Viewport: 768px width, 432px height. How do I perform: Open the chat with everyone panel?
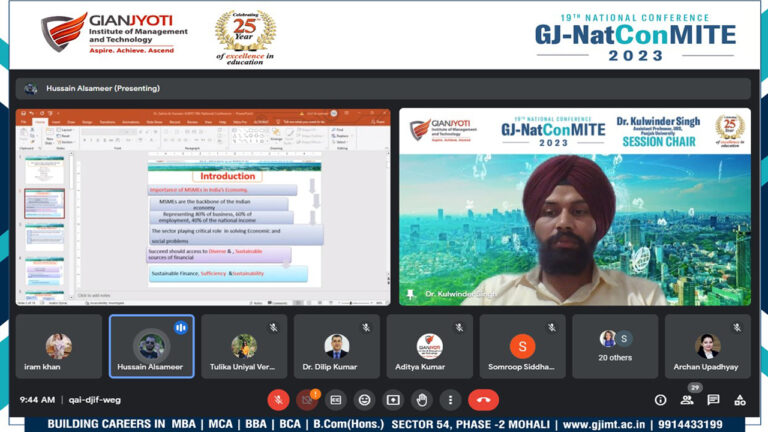click(x=713, y=400)
